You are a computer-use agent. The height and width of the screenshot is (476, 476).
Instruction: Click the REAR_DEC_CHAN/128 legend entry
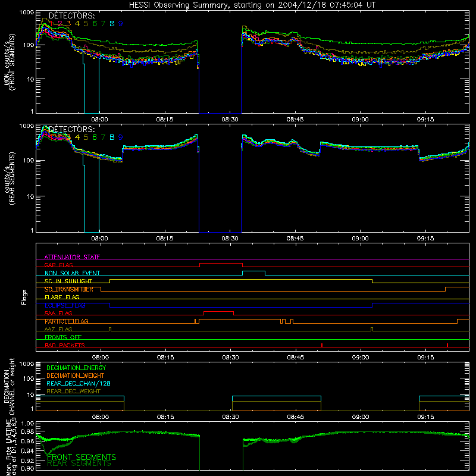79,383
